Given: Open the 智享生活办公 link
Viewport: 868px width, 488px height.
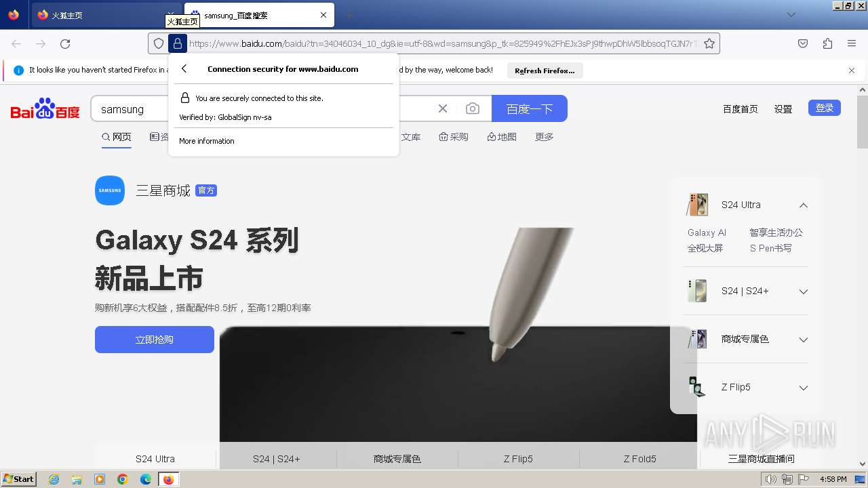Looking at the screenshot, I should 776,232.
